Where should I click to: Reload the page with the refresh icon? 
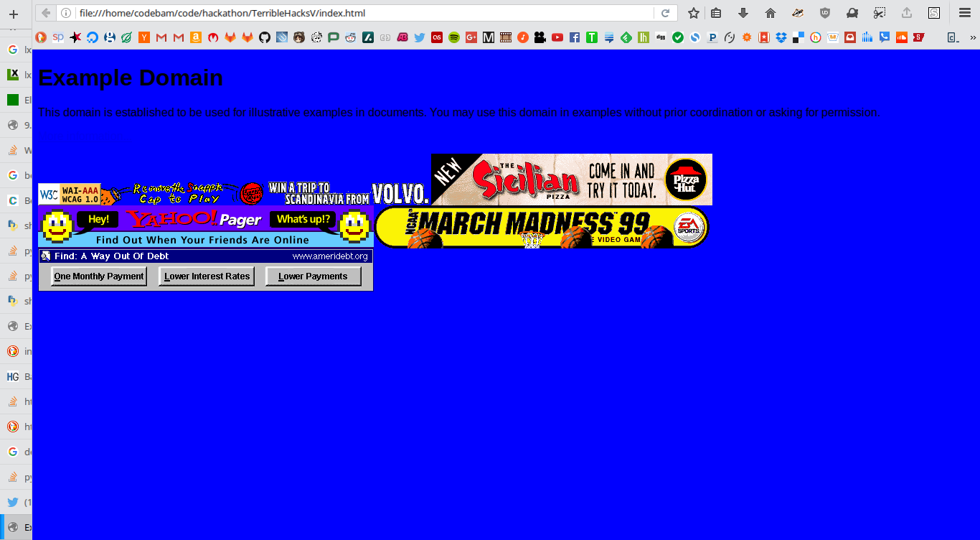tap(665, 13)
